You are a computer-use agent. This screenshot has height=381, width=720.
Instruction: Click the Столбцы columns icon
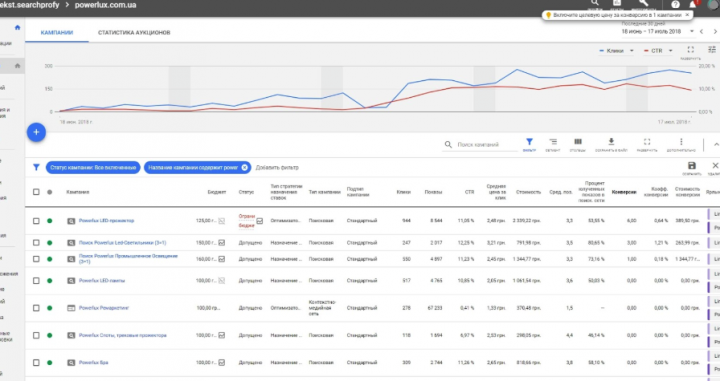click(x=578, y=142)
